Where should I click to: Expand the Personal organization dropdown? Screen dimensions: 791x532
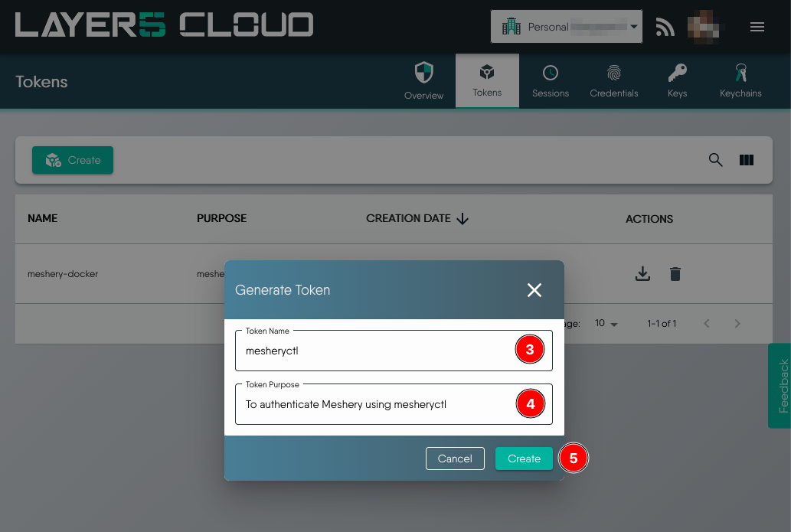coord(567,27)
